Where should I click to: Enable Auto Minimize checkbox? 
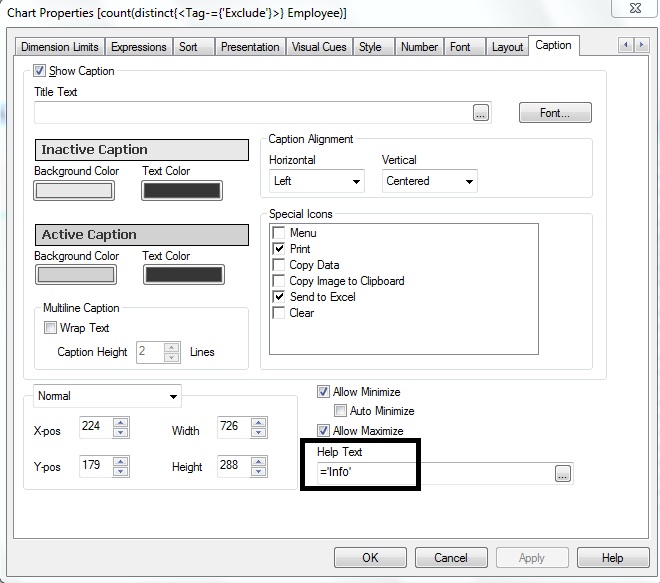click(340, 410)
